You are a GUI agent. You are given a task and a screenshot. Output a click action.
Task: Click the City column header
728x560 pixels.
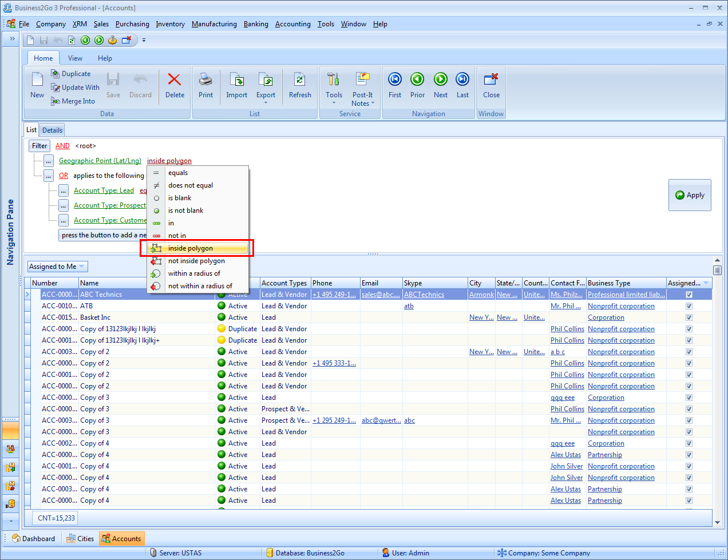pos(481,283)
